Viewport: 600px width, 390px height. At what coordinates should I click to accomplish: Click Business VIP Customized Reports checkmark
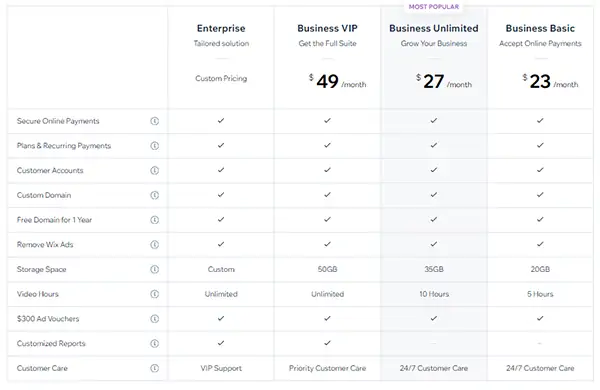point(328,343)
